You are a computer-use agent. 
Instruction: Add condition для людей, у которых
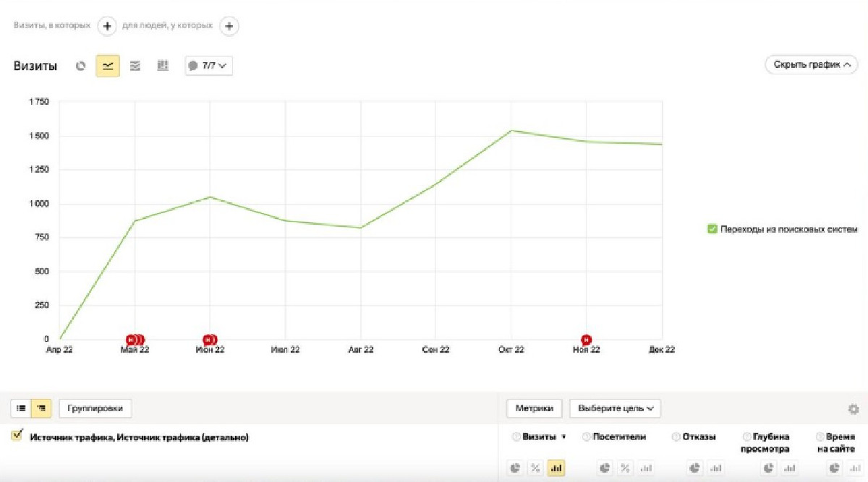(x=229, y=26)
